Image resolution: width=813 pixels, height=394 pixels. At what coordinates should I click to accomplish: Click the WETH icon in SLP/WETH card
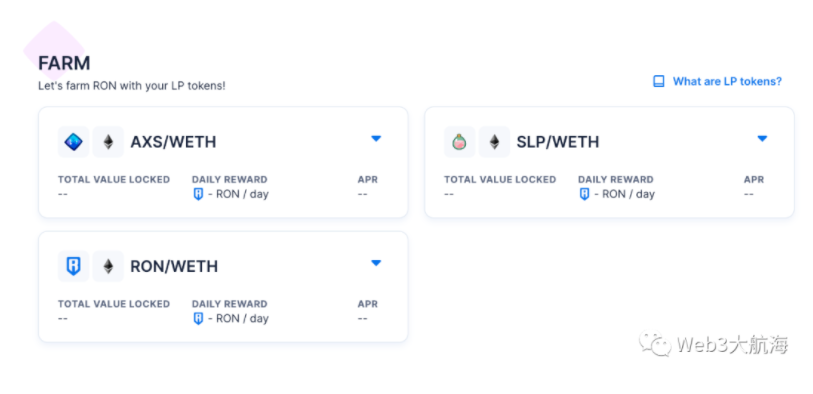point(494,142)
